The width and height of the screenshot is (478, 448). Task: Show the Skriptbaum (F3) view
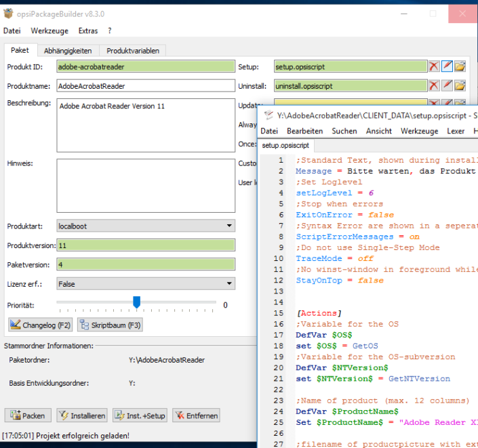(x=110, y=325)
